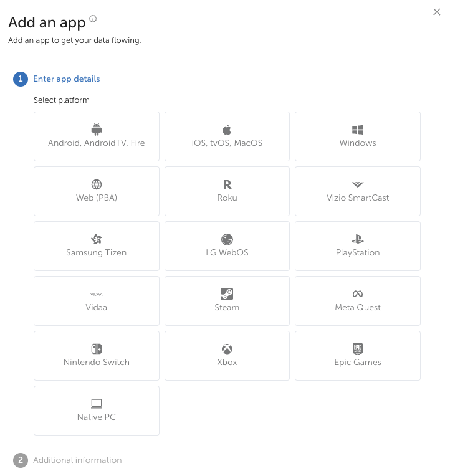Click the Epic Games logo icon
The width and height of the screenshot is (450, 476).
coord(358,349)
